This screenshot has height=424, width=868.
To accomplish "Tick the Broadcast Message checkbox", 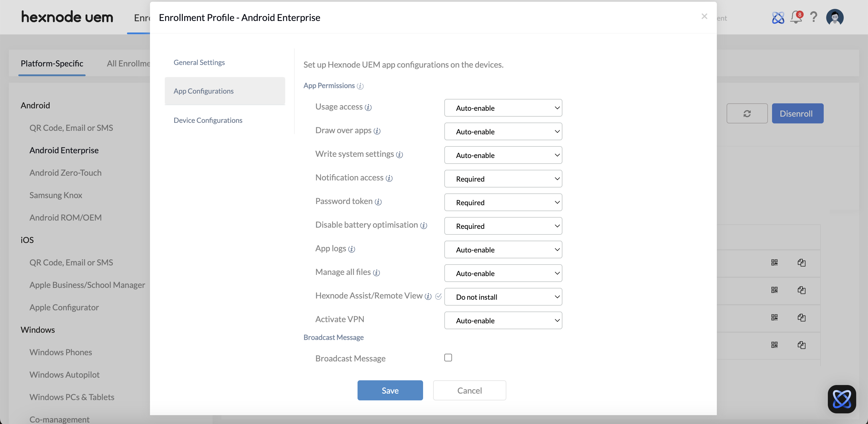I will point(448,357).
